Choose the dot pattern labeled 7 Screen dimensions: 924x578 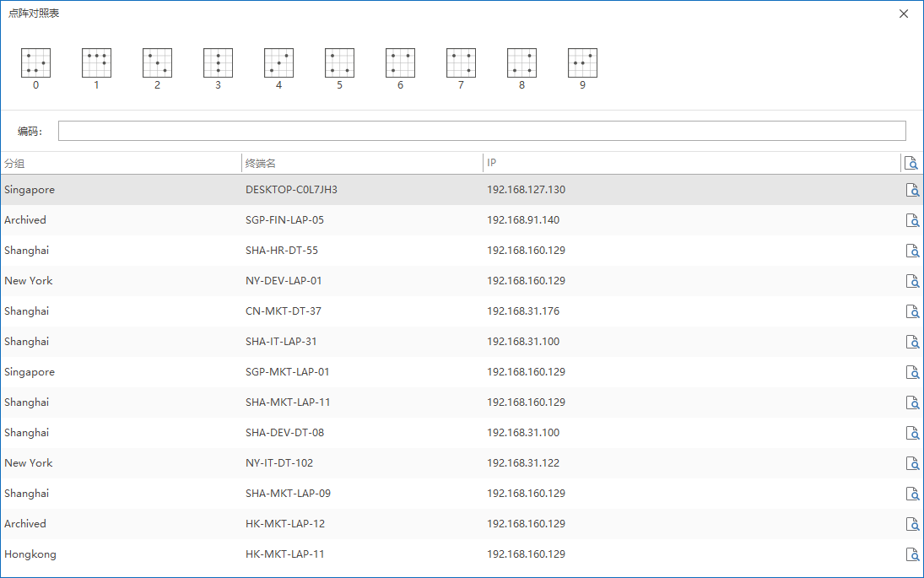[x=461, y=63]
